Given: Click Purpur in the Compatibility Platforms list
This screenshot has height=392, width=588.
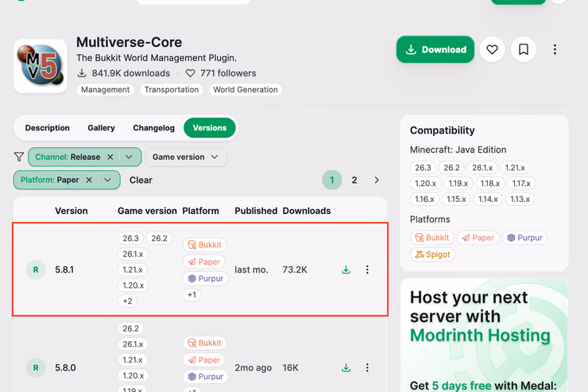Looking at the screenshot, I should tap(524, 238).
